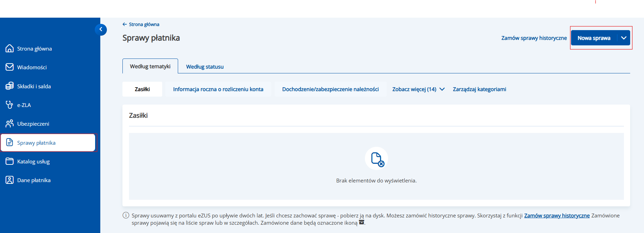The height and width of the screenshot is (233, 644).
Task: Click the 'Brak elementów do wyświetlenia.' message
Action: click(x=376, y=180)
